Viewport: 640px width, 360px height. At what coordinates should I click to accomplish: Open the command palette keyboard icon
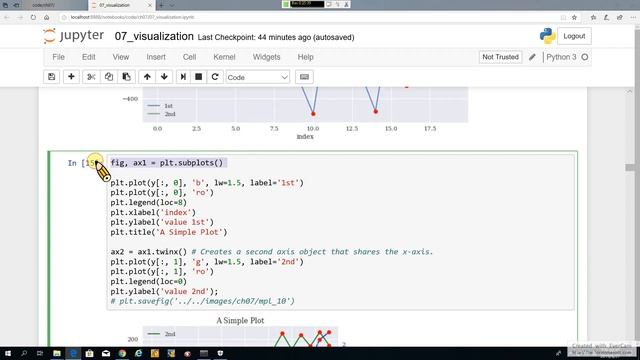pyautogui.click(x=304, y=77)
